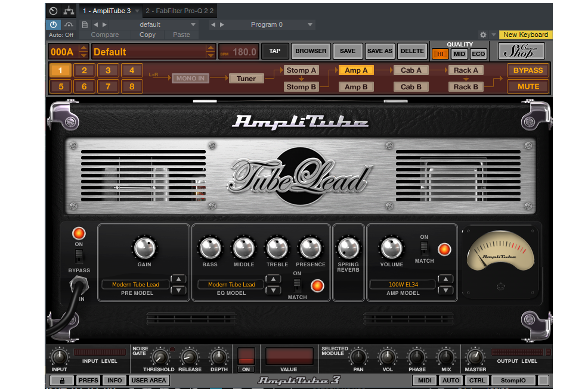
Task: Select Amp B in the signal chain
Action: coord(356,87)
